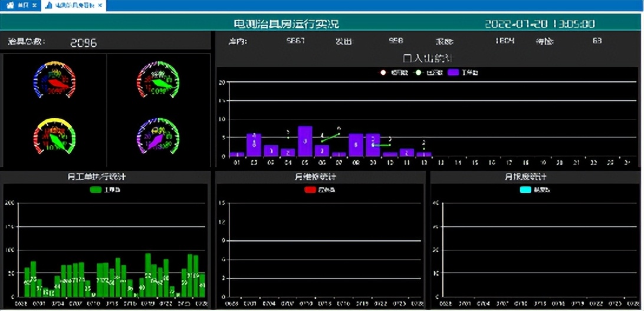The image size is (644, 311).
Task: Toggle the green-line series in daily chart legend
Action: click(x=429, y=72)
